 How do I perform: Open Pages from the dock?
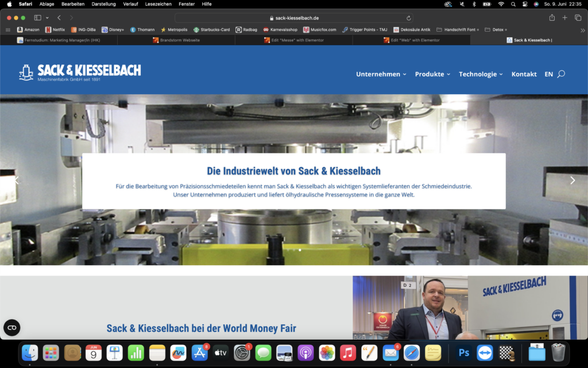coord(369,353)
